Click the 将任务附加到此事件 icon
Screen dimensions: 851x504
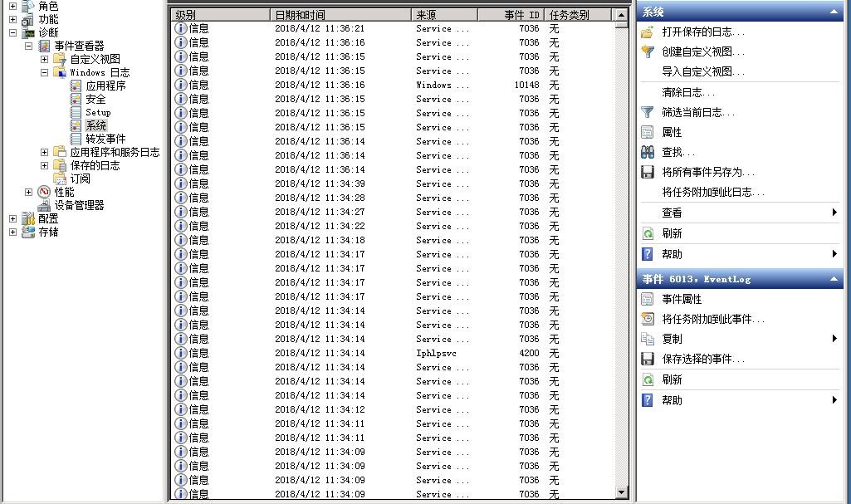(647, 319)
